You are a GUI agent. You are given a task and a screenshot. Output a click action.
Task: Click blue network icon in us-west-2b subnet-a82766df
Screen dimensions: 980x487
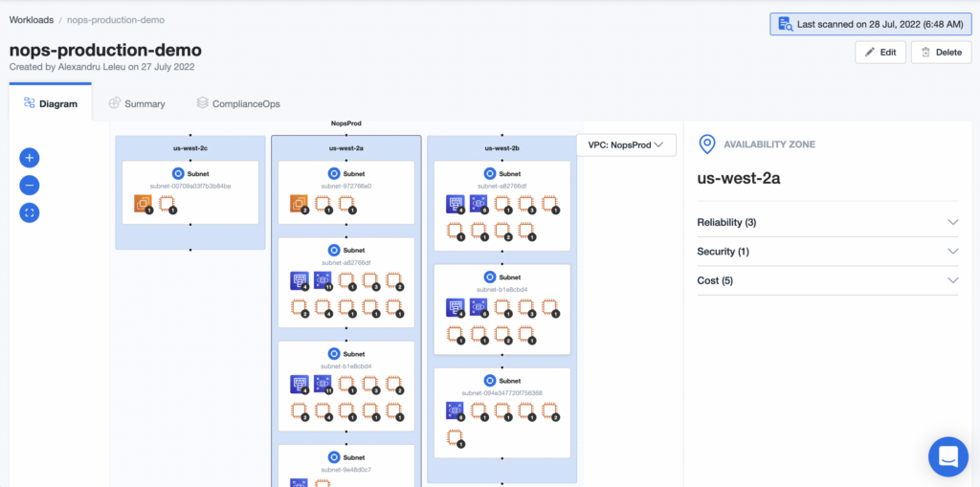pos(455,204)
